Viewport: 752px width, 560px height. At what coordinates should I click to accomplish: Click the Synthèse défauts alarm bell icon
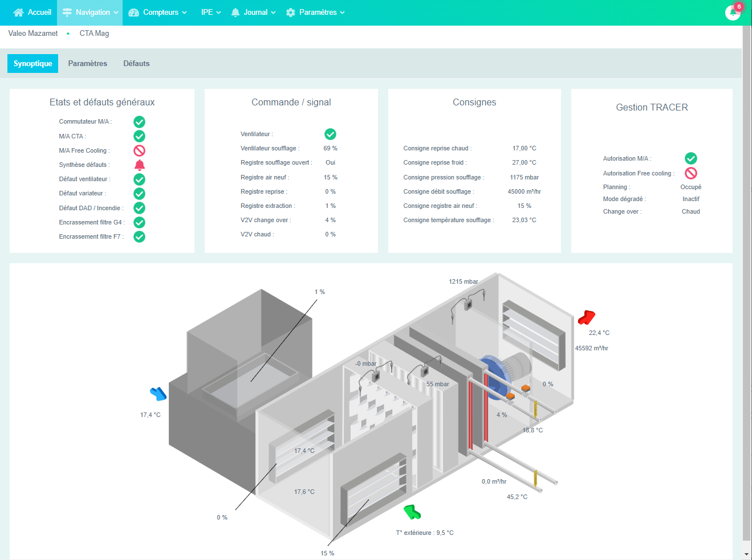139,165
